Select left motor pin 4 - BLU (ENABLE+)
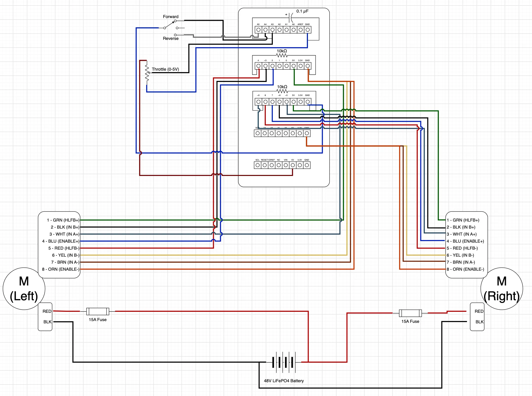The width and height of the screenshot is (532, 396). click(61, 241)
